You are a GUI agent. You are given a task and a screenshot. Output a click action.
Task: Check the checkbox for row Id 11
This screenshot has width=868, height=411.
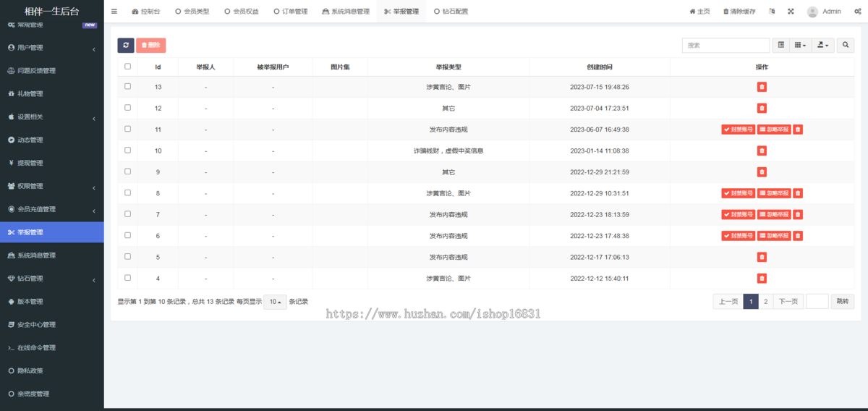128,129
